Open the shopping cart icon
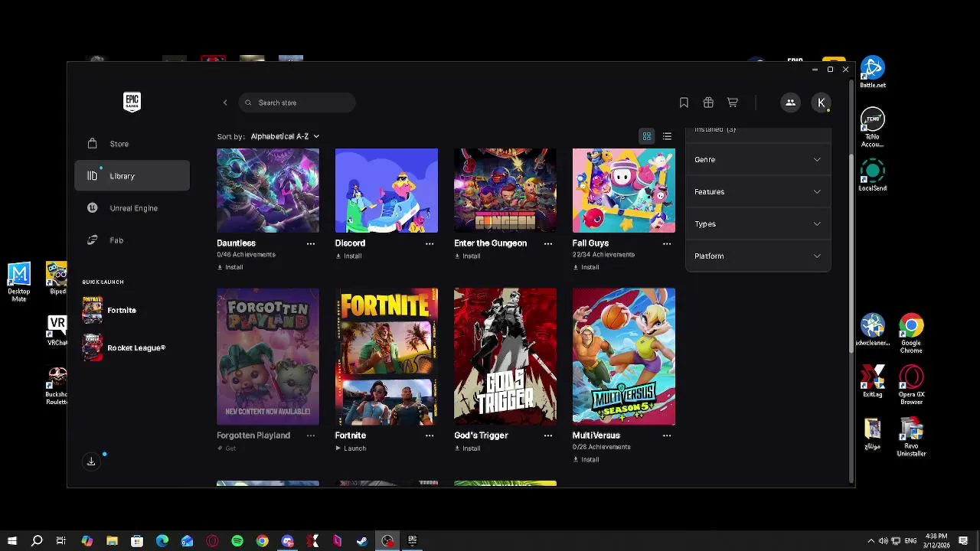The image size is (980, 551). tap(733, 103)
